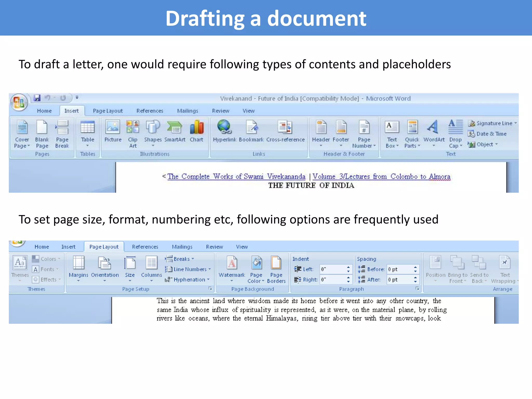Viewport: 532px width, 399px height.
Task: Open Quick Parts dropdown
Action: point(412,134)
